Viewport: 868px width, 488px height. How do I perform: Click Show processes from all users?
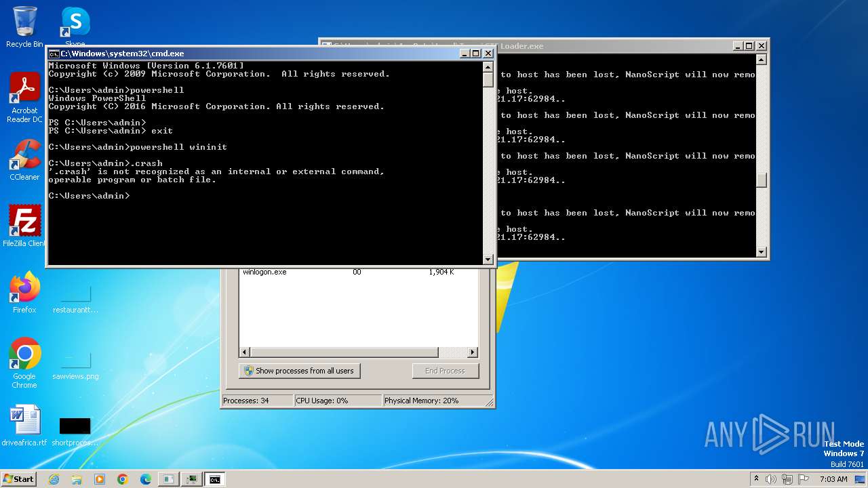tap(299, 371)
